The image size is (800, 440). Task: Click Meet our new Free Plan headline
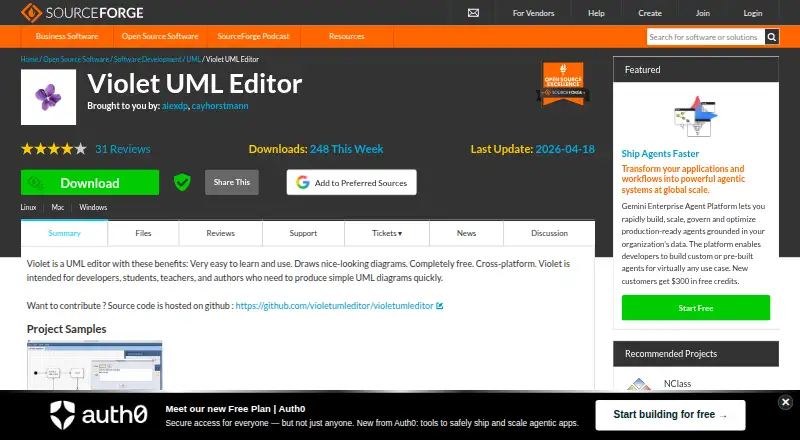pyautogui.click(x=235, y=409)
